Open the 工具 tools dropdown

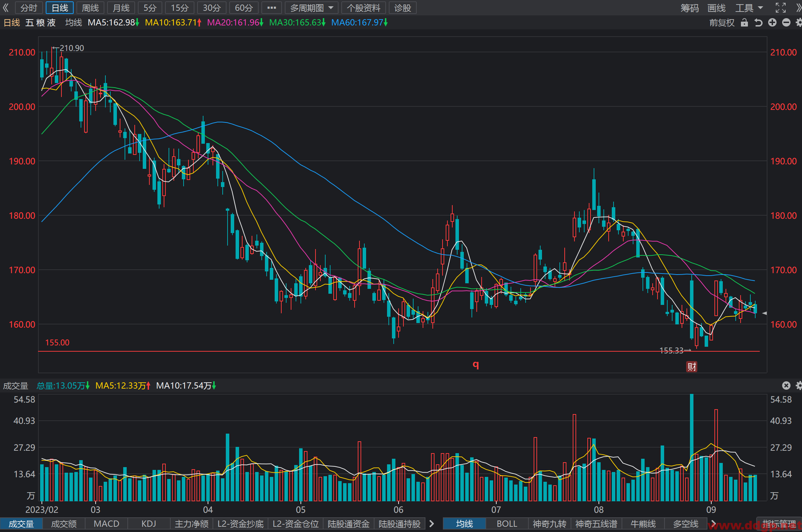pyautogui.click(x=749, y=8)
